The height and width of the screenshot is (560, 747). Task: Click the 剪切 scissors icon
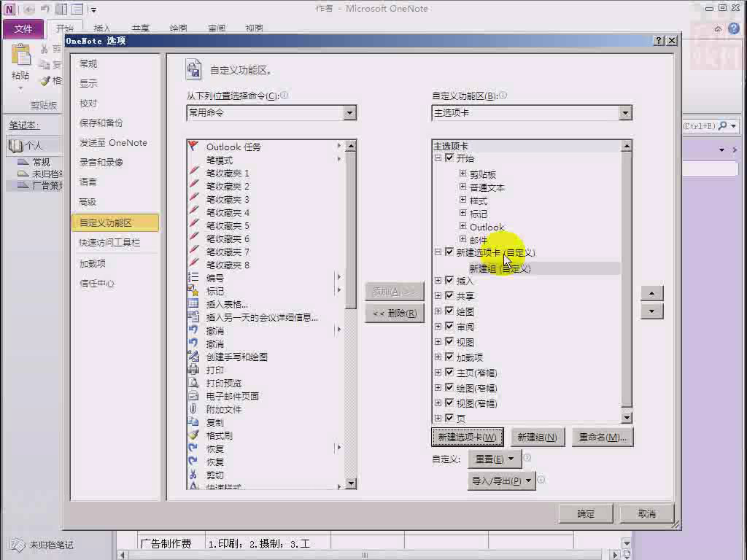193,474
